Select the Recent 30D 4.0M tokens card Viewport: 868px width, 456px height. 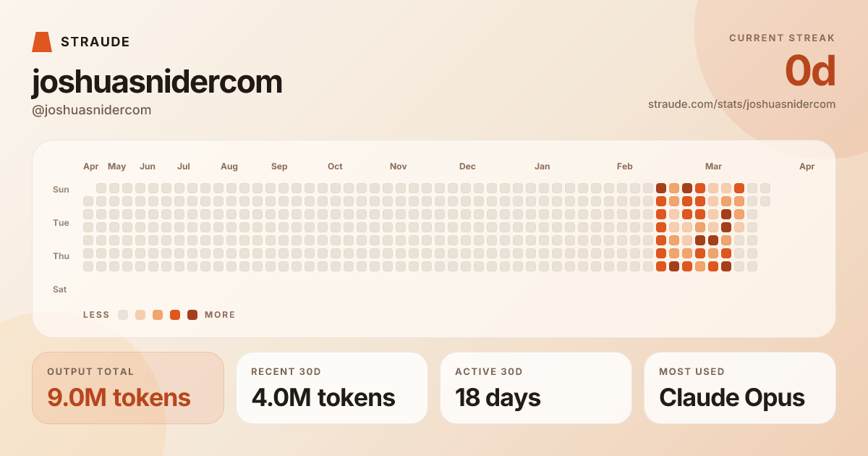pyautogui.click(x=332, y=388)
